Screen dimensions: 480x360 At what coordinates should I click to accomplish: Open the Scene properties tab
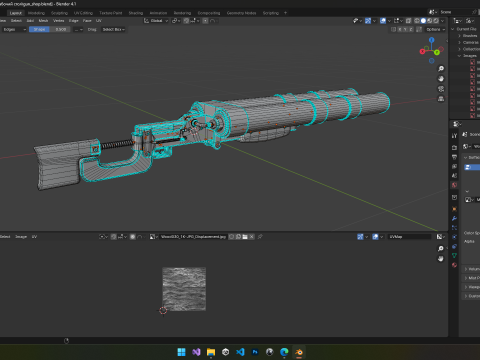[454, 175]
